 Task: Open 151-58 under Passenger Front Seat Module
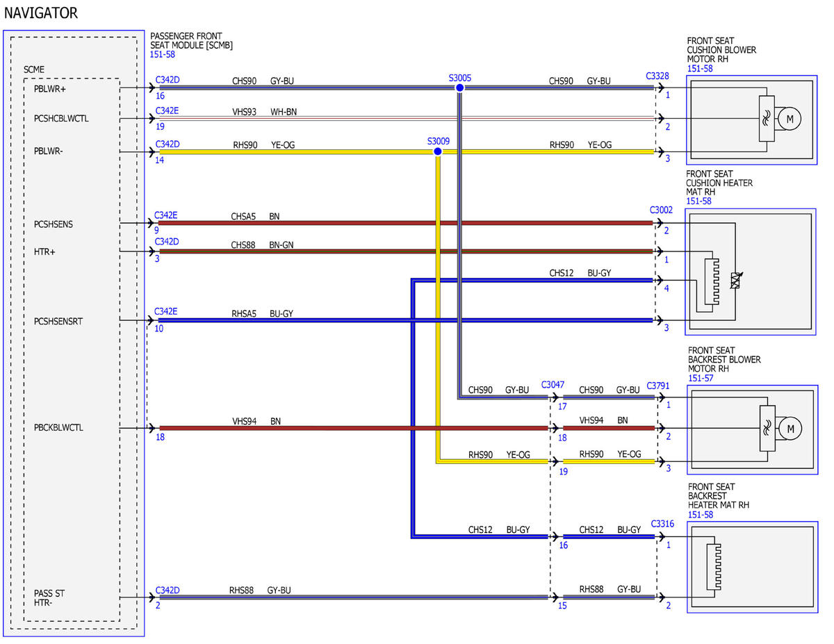[163, 54]
